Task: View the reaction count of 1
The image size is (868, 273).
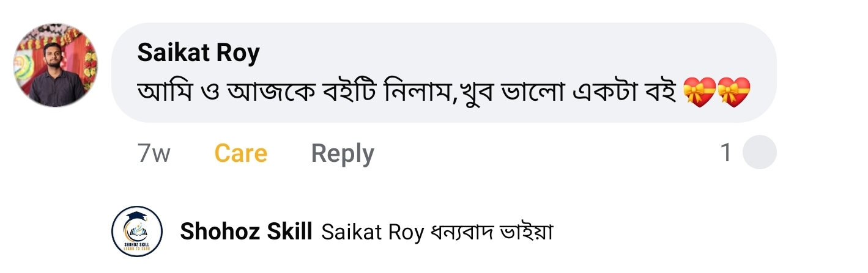Action: (x=725, y=153)
